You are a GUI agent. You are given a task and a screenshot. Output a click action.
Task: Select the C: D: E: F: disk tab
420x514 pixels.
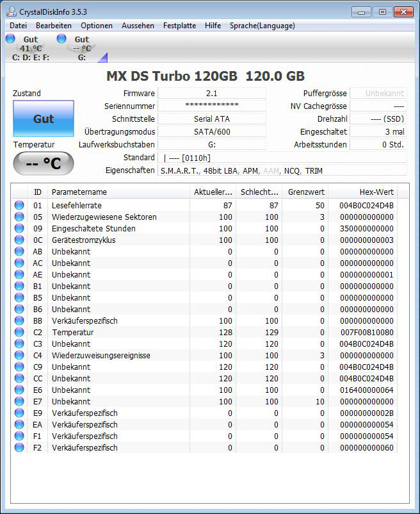click(30, 48)
